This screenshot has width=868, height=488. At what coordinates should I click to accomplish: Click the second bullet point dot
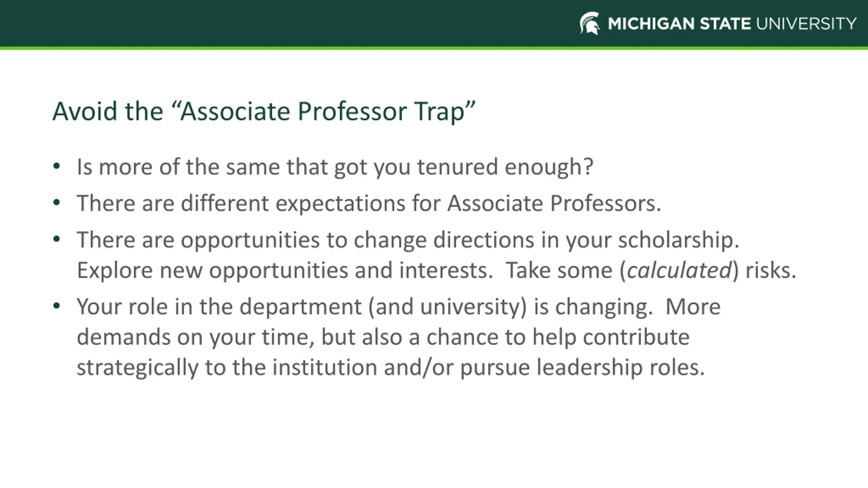click(57, 203)
